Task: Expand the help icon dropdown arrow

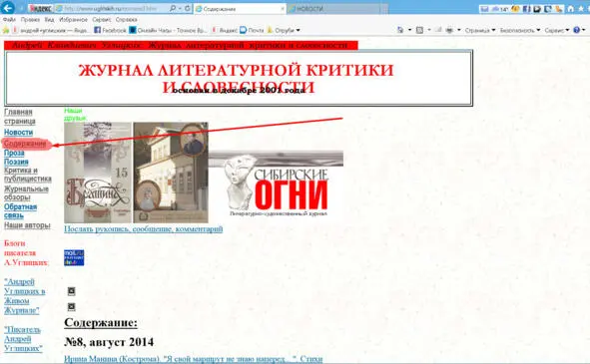Action: point(584,30)
